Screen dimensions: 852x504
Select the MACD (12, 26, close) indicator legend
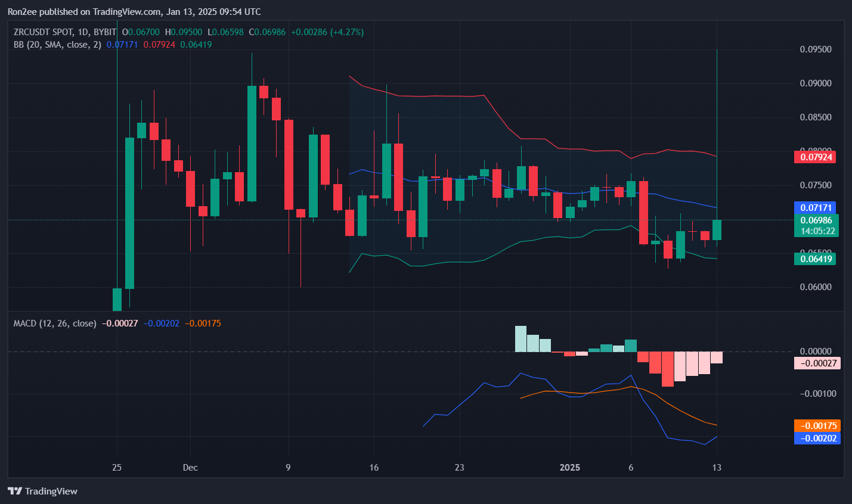coord(55,323)
